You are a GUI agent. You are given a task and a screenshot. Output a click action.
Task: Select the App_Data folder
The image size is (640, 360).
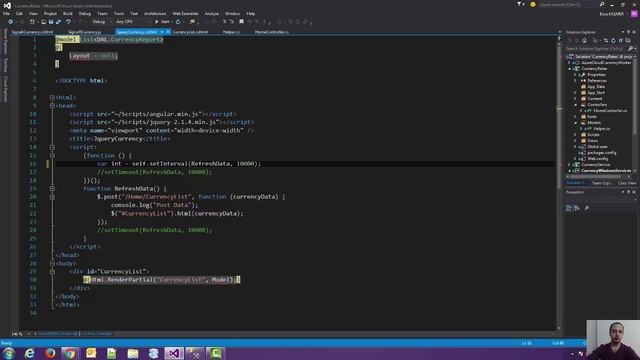click(x=596, y=87)
